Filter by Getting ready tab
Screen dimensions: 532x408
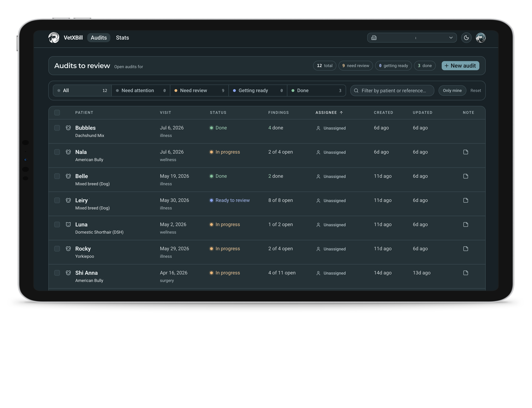coord(258,91)
